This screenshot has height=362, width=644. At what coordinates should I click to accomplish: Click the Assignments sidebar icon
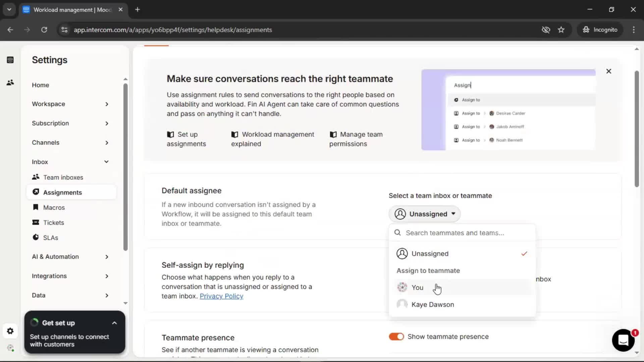[36, 192]
